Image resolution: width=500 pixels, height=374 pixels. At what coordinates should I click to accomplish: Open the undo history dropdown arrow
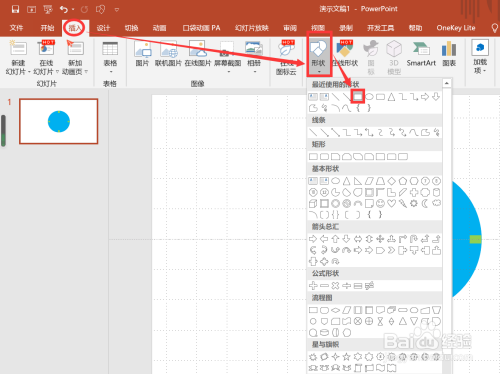tap(73, 10)
